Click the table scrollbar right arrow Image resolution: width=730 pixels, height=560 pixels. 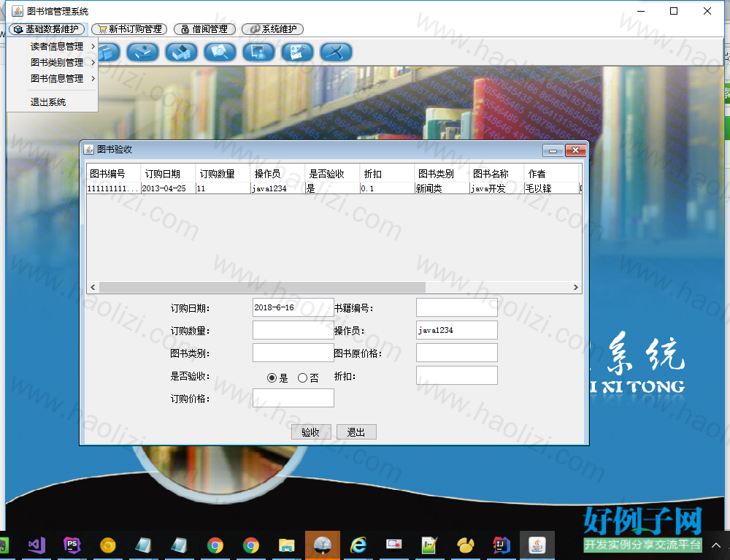point(575,287)
